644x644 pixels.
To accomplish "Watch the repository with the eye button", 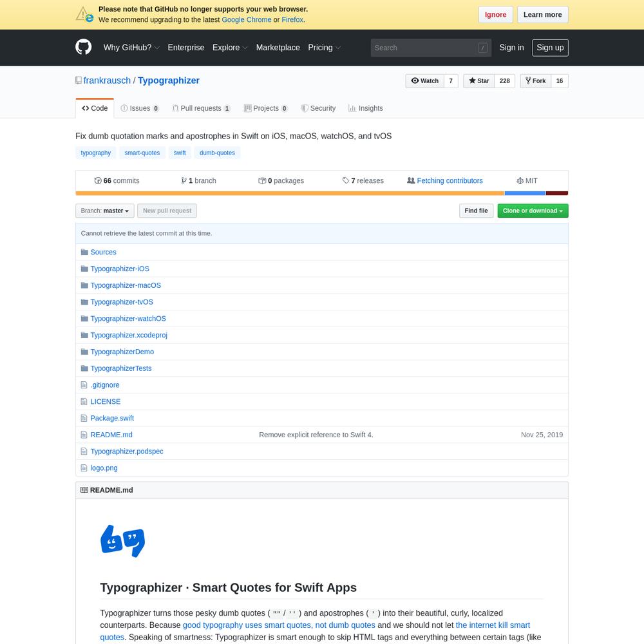I will [424, 81].
